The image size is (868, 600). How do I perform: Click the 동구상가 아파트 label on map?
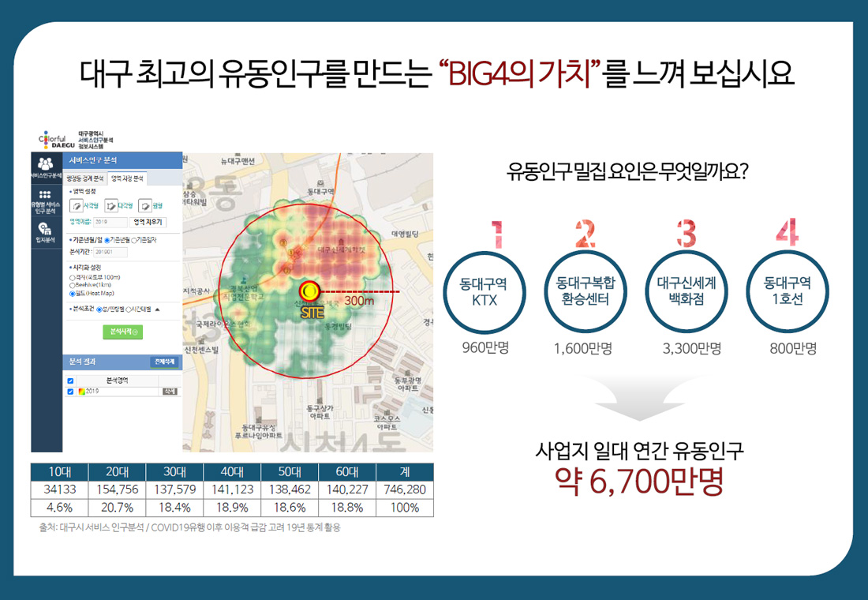pyautogui.click(x=320, y=412)
